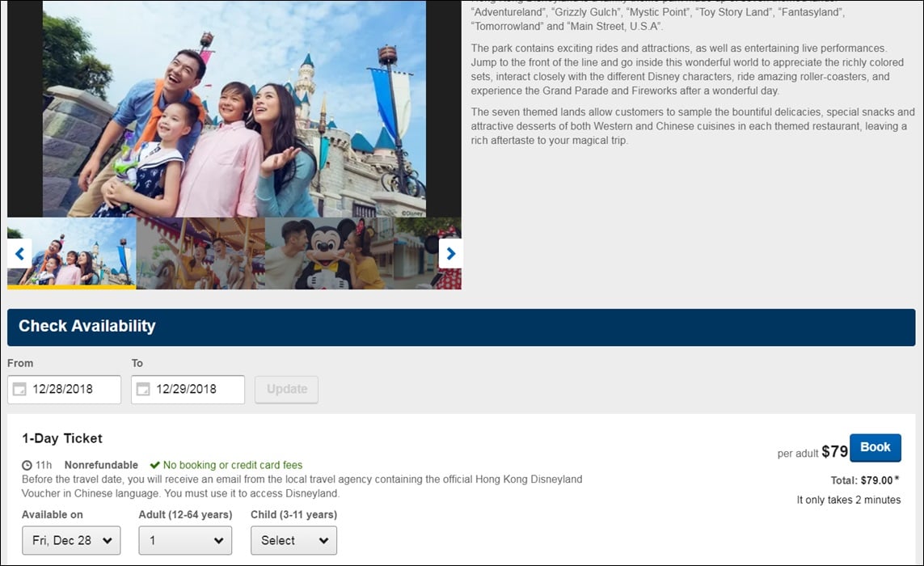
Task: Click the Book button for 1-Day Ticket
Action: 875,447
